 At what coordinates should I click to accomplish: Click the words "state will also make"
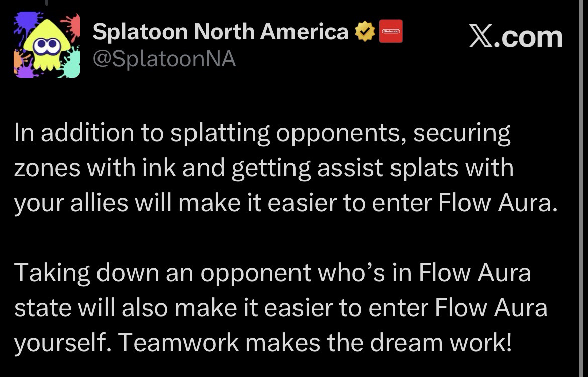point(119,308)
